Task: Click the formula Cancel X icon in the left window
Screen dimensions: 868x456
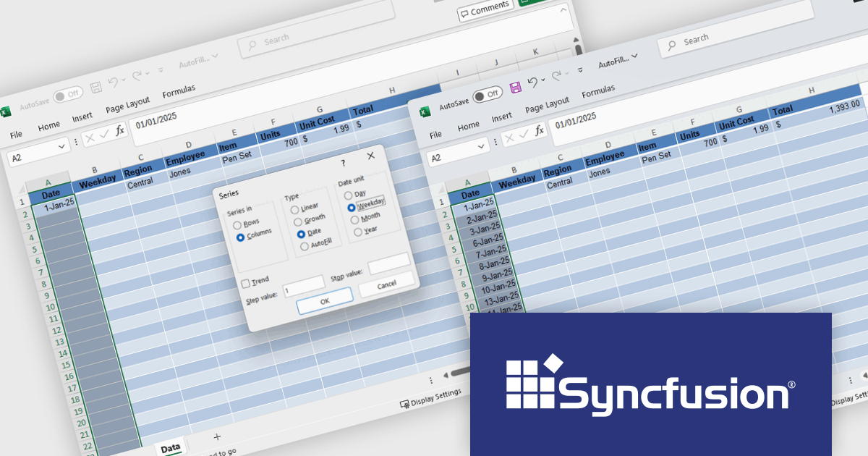Action: tap(90, 138)
